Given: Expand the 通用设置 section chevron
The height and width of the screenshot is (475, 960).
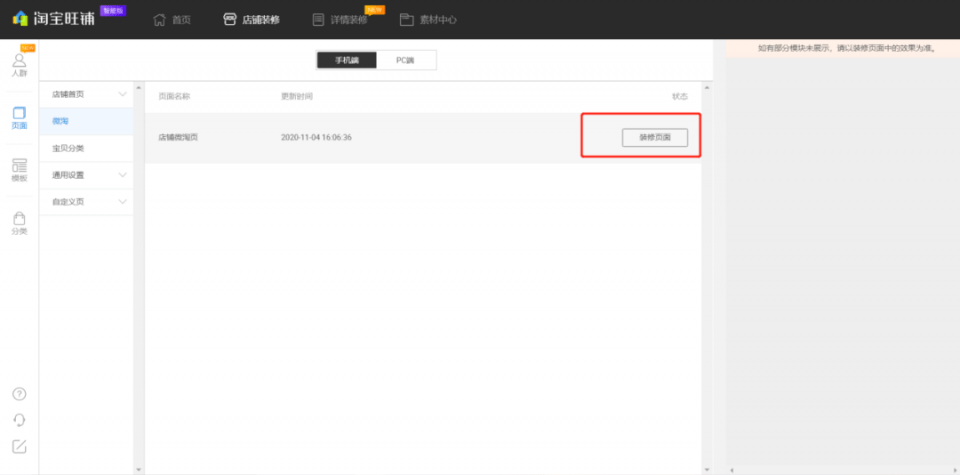Looking at the screenshot, I should click(122, 175).
